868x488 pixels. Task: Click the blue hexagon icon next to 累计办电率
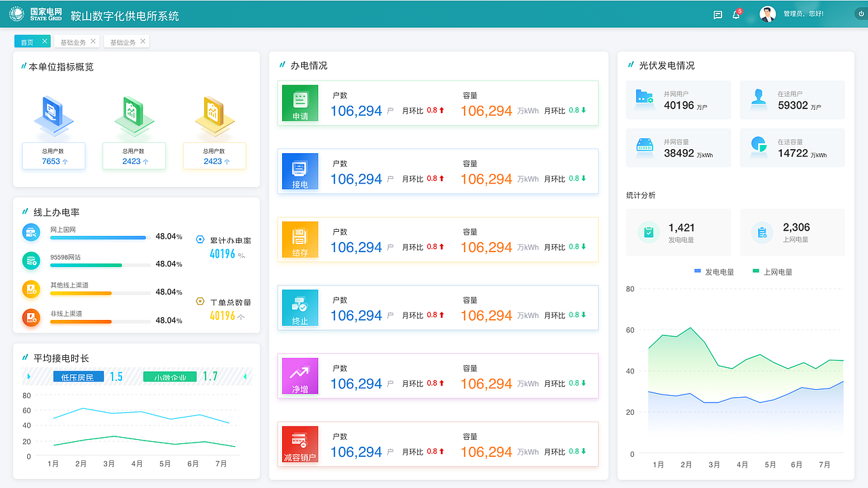[200, 239]
